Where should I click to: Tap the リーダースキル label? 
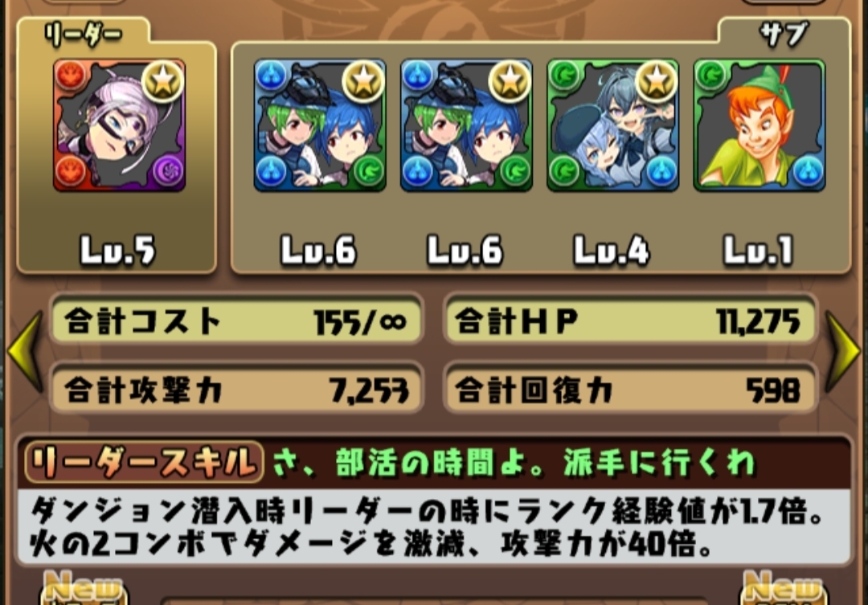(x=143, y=462)
